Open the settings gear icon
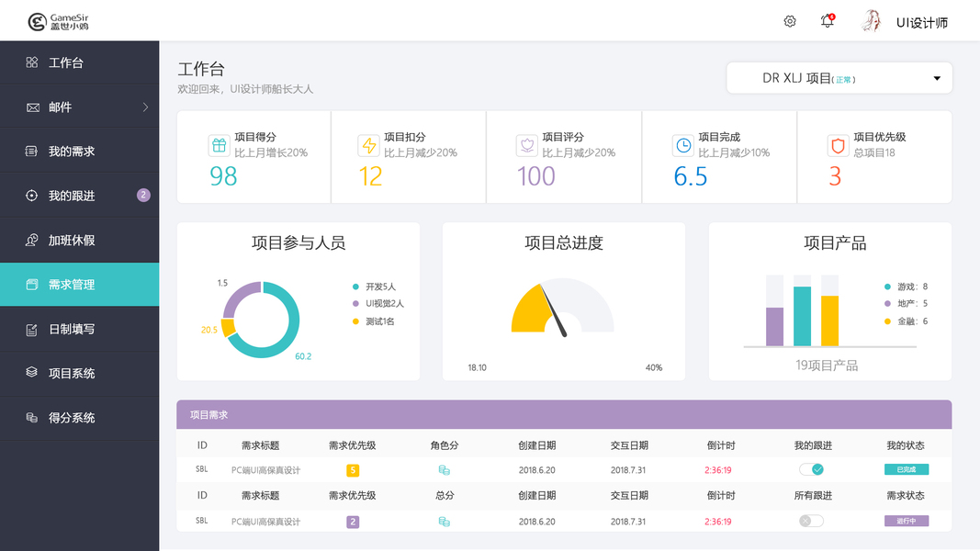Screen dimensions: 980x551 coord(790,21)
